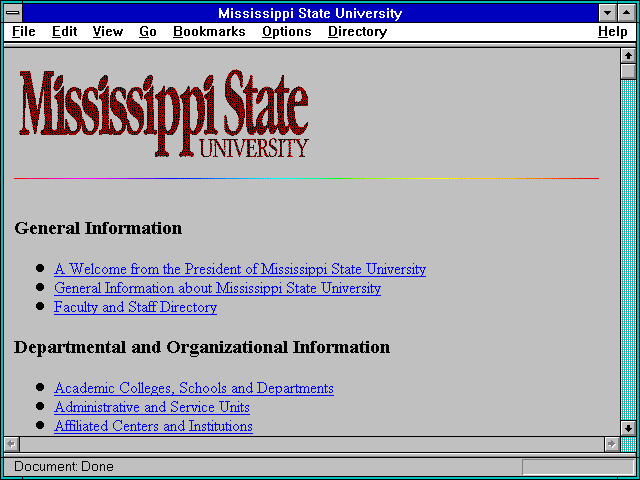Click the Departmental and Organizational Information heading
The width and height of the screenshot is (640, 480).
(x=202, y=347)
